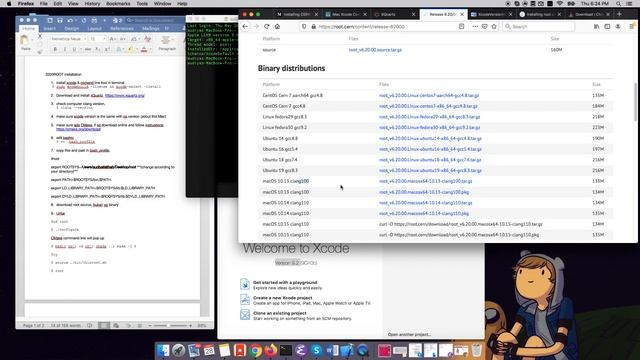Open the Firefox home page
Image resolution: width=640 pixels, height=360 pixels.
coord(278,27)
